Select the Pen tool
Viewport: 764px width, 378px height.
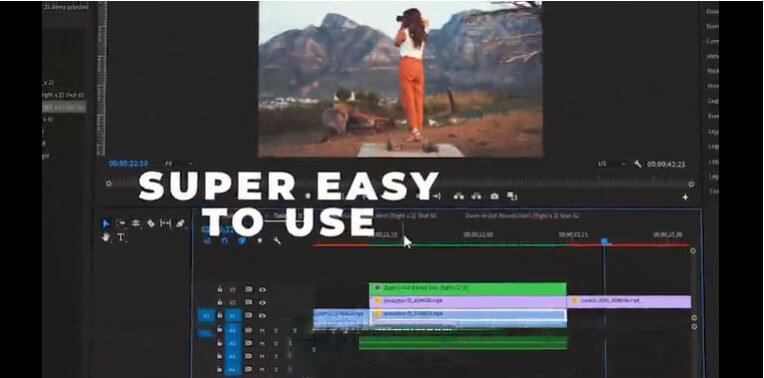click(180, 224)
